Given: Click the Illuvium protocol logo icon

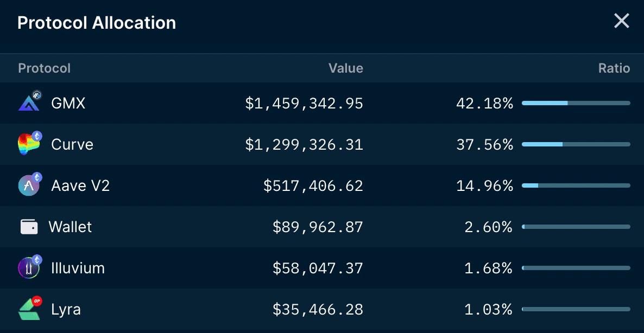Looking at the screenshot, I should [29, 268].
